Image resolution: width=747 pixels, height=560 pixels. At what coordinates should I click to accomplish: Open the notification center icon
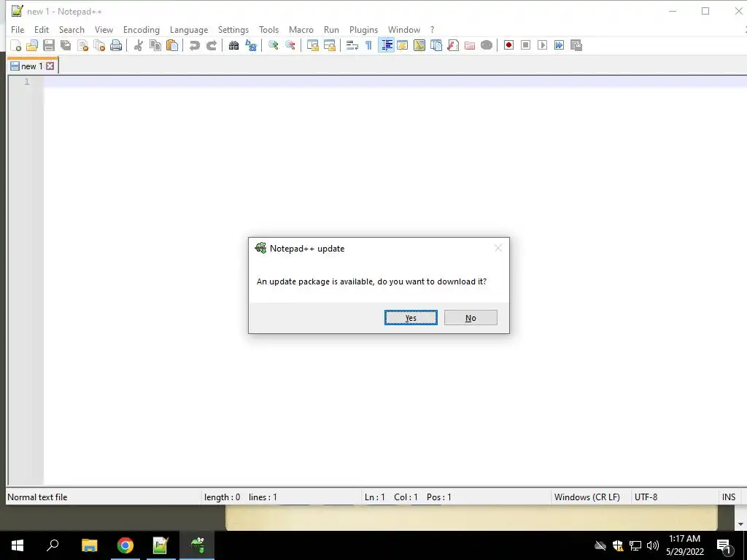(725, 546)
